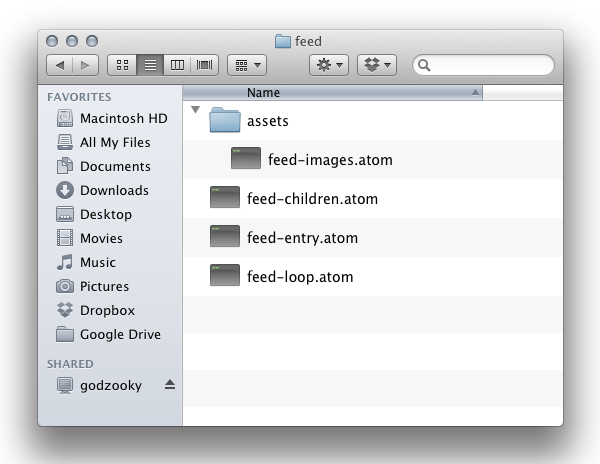The image size is (600, 464).
Task: Sort by the Name column header
Action: [333, 93]
